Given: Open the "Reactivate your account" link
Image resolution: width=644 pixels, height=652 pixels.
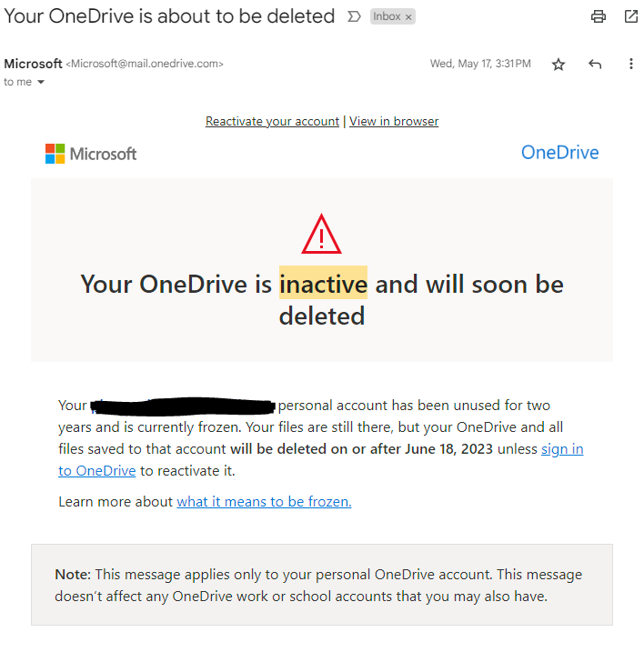Looking at the screenshot, I should (272, 121).
